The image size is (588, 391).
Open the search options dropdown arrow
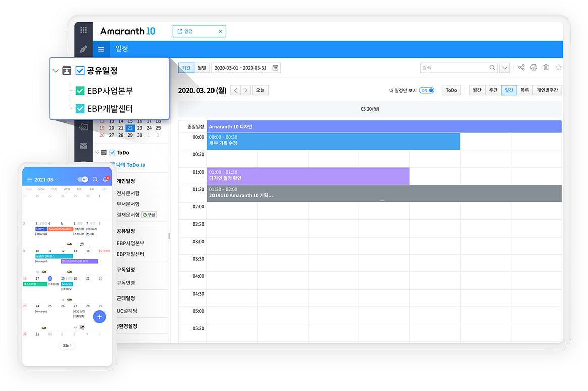(x=505, y=68)
